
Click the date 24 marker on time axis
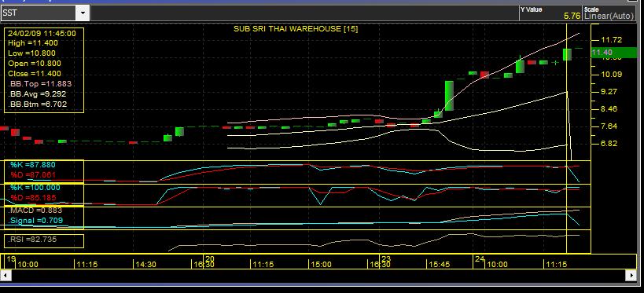point(479,259)
